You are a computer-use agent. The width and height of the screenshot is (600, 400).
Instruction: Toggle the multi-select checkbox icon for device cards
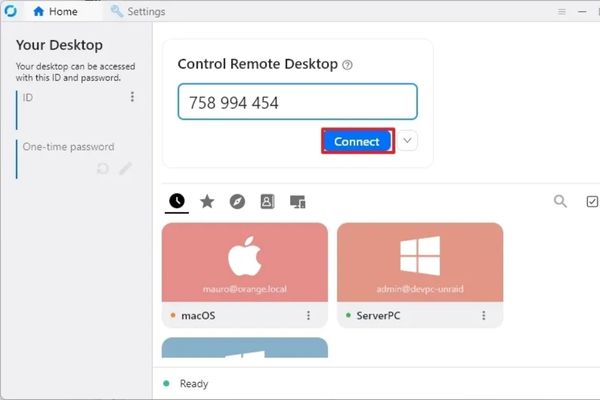pyautogui.click(x=591, y=201)
